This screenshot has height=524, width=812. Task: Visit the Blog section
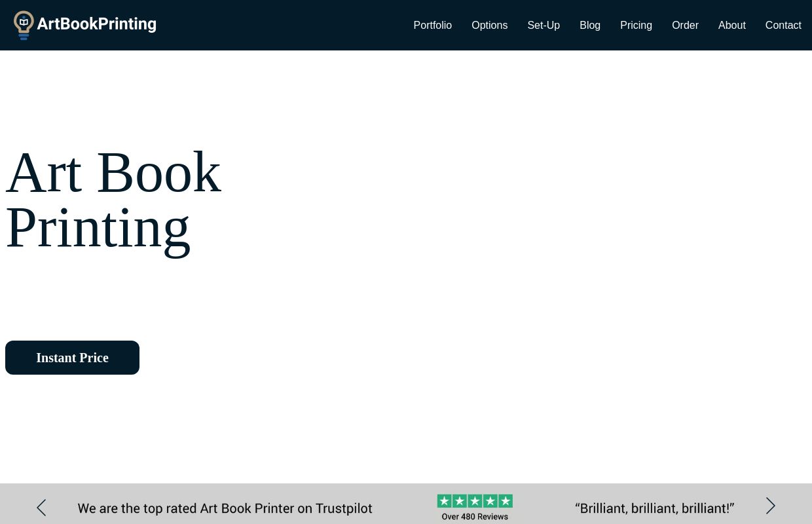click(x=590, y=25)
